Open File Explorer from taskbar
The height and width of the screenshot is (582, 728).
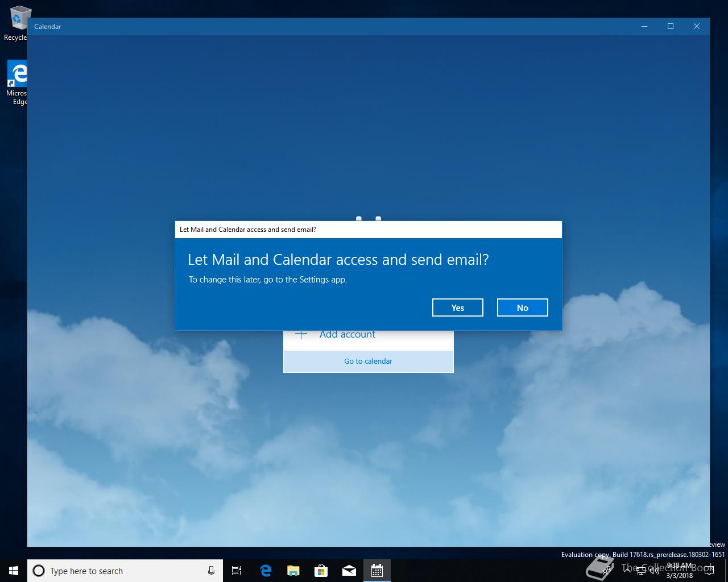click(293, 571)
